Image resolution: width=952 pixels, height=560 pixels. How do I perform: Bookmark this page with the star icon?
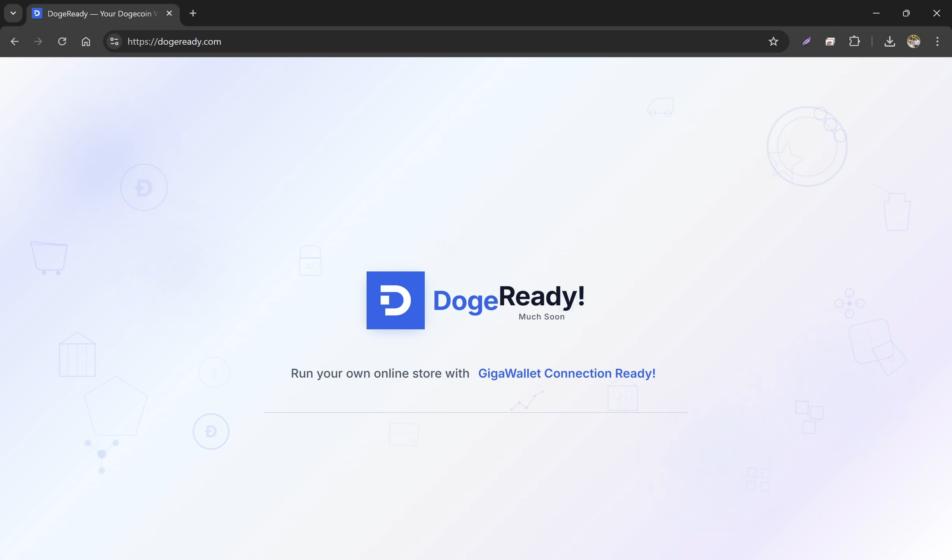pos(773,42)
